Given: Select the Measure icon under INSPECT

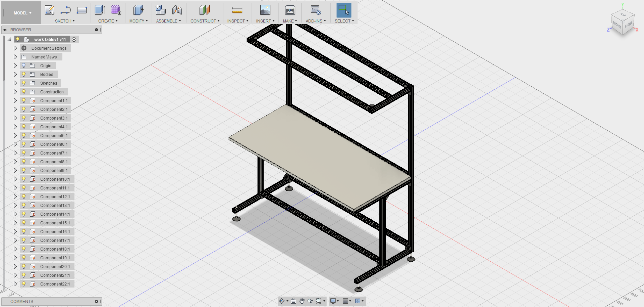Looking at the screenshot, I should click(237, 10).
